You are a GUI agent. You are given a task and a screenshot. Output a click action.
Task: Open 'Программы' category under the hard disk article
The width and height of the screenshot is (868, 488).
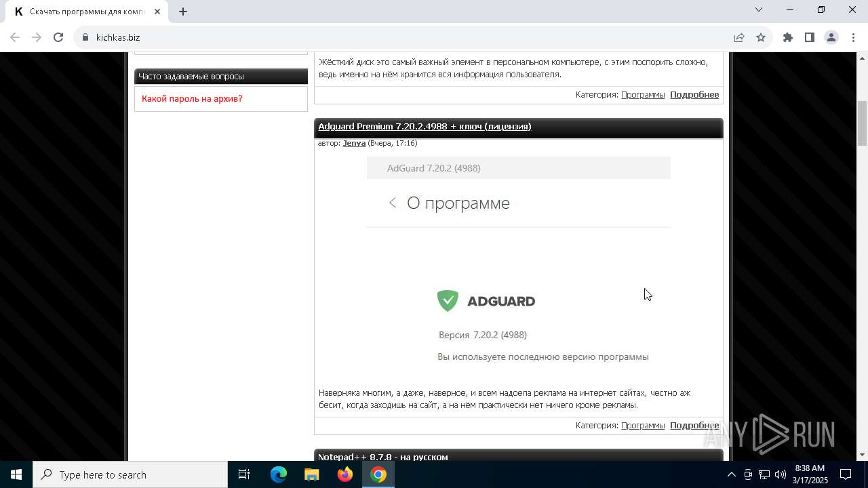(x=643, y=94)
